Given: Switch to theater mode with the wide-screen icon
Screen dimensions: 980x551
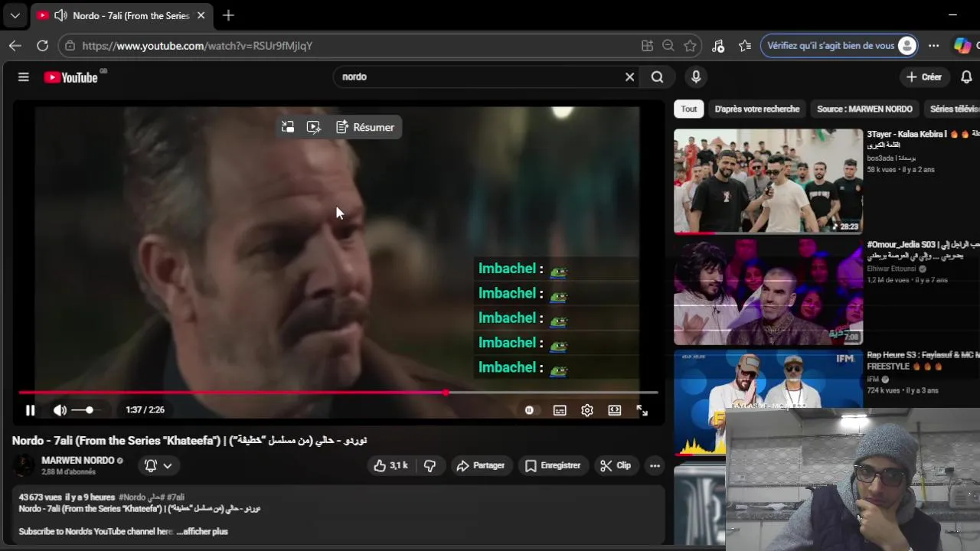Looking at the screenshot, I should click(x=615, y=410).
